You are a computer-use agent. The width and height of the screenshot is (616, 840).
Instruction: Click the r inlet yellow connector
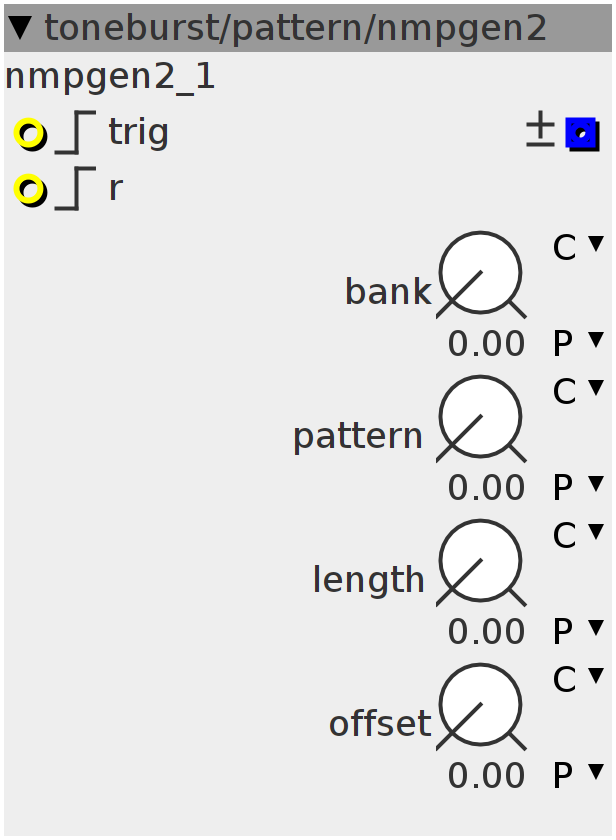click(30, 190)
